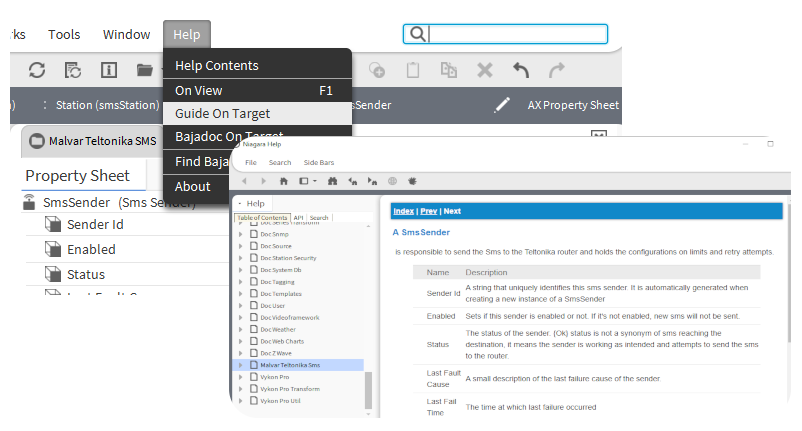Click the globe icon in Niagara Help toolbar
Screen dimensions: 802x431
pos(392,181)
